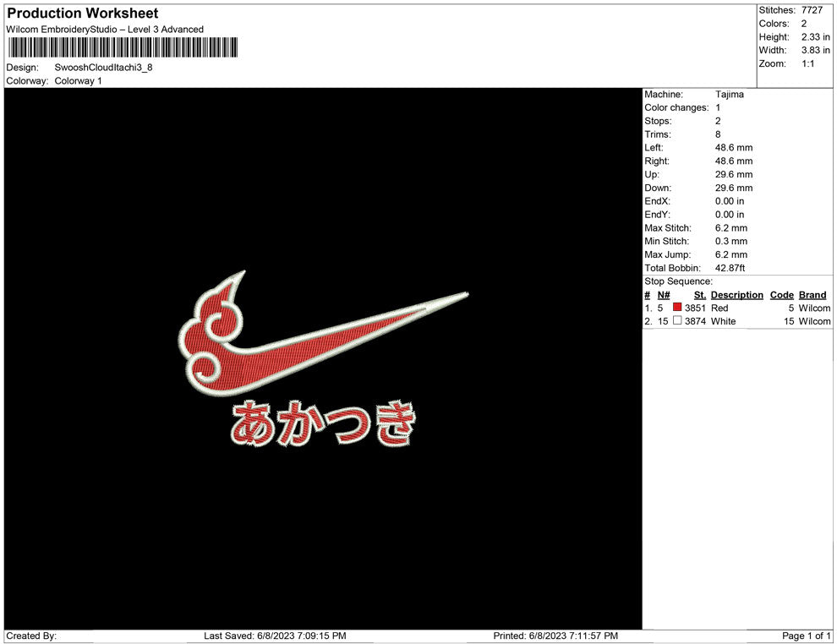Click the Description column header
The width and height of the screenshot is (837, 644).
[736, 295]
